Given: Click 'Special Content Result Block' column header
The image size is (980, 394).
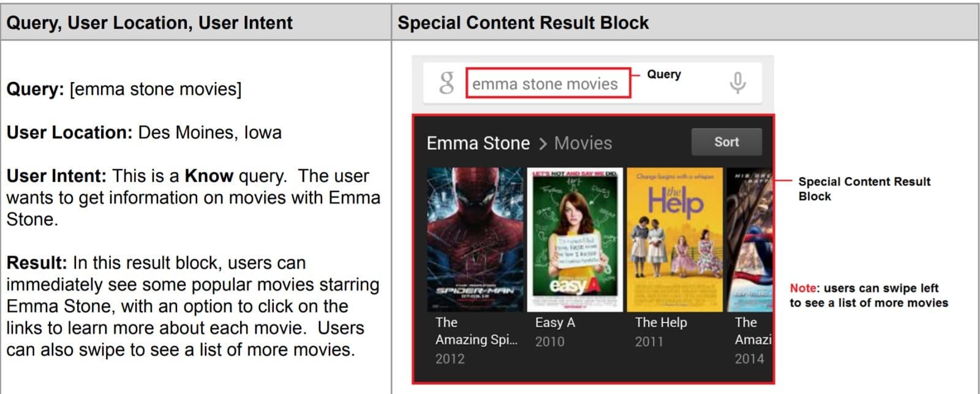Looking at the screenshot, I should (523, 23).
